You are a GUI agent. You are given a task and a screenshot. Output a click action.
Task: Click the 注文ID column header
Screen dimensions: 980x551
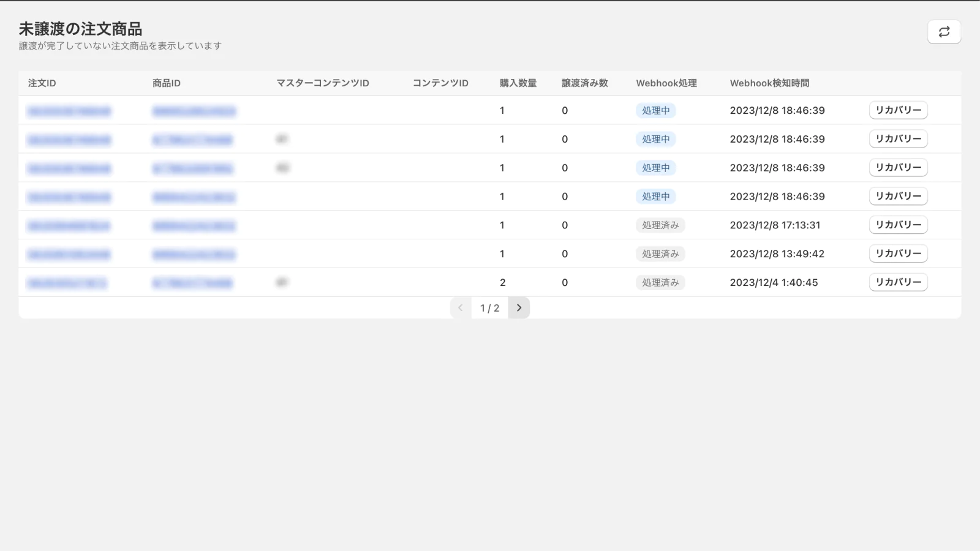tap(42, 83)
